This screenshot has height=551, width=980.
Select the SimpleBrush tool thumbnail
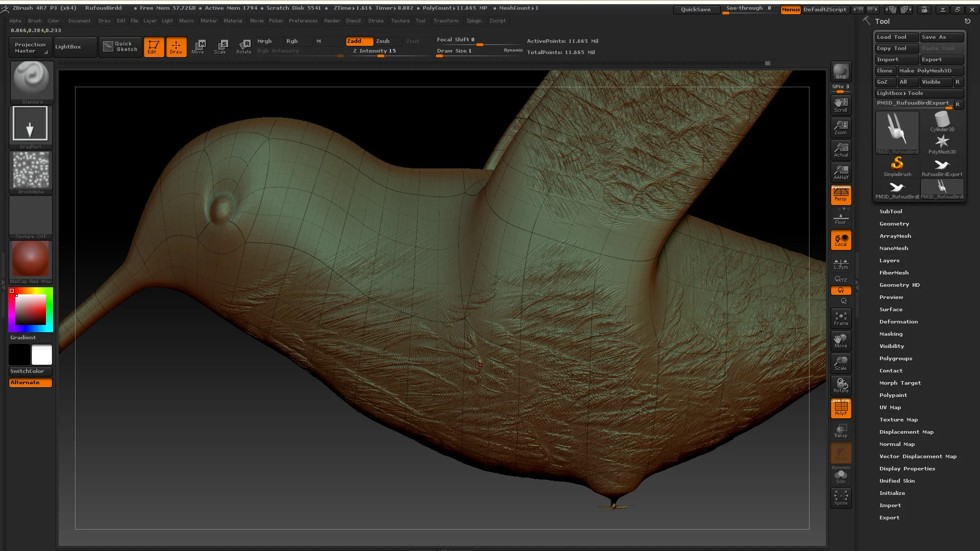897,166
